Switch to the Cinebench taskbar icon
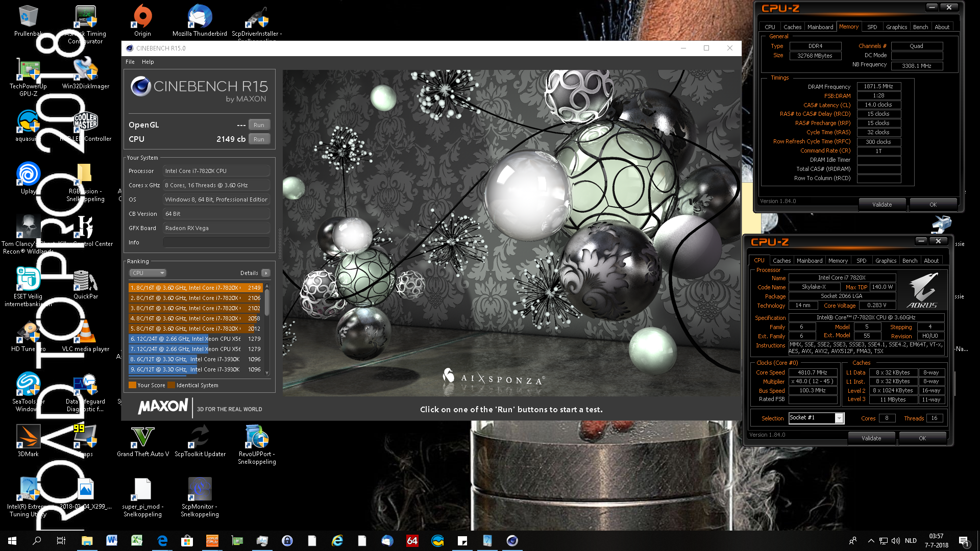 pos(512,541)
